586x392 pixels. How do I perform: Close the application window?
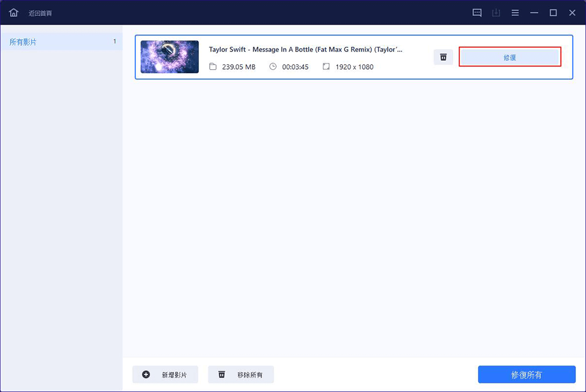pyautogui.click(x=572, y=13)
